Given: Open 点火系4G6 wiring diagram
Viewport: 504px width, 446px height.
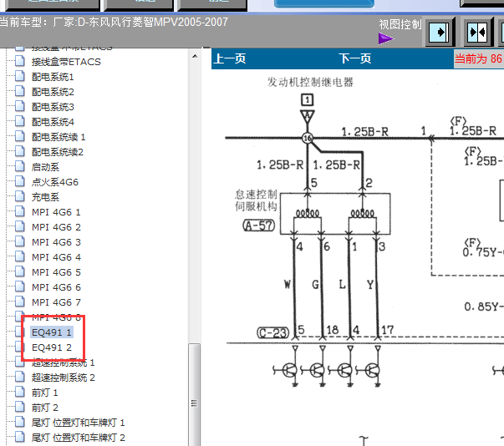Looking at the screenshot, I should tap(55, 182).
